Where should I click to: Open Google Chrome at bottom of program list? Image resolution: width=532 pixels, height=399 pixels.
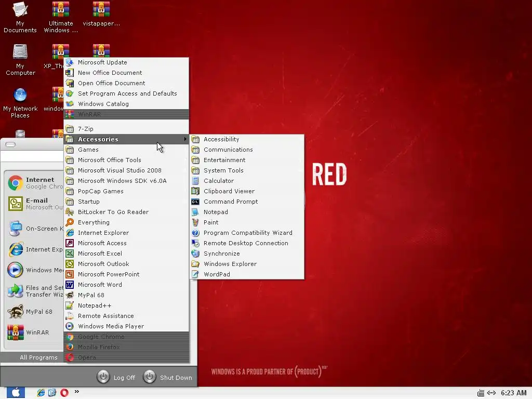pyautogui.click(x=126, y=337)
